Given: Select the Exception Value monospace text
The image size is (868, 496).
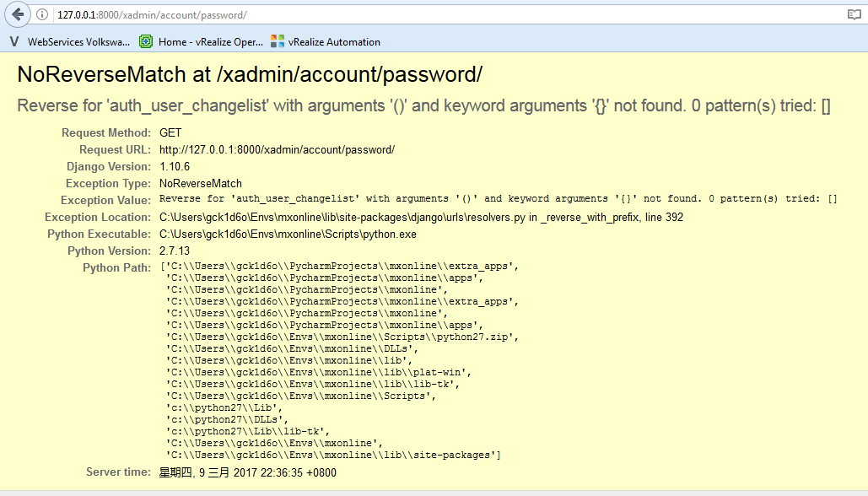Looking at the screenshot, I should pyautogui.click(x=499, y=199).
